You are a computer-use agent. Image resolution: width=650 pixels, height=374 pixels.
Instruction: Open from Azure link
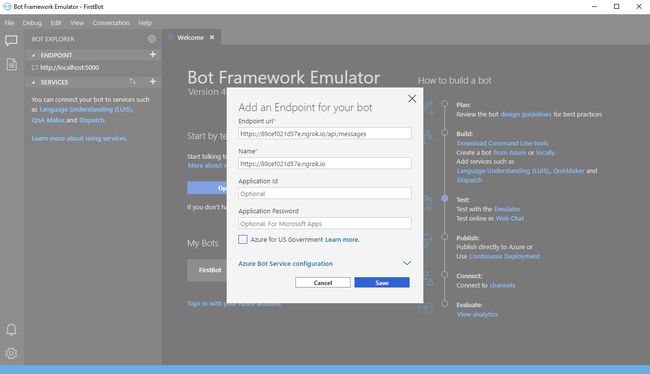(x=509, y=153)
